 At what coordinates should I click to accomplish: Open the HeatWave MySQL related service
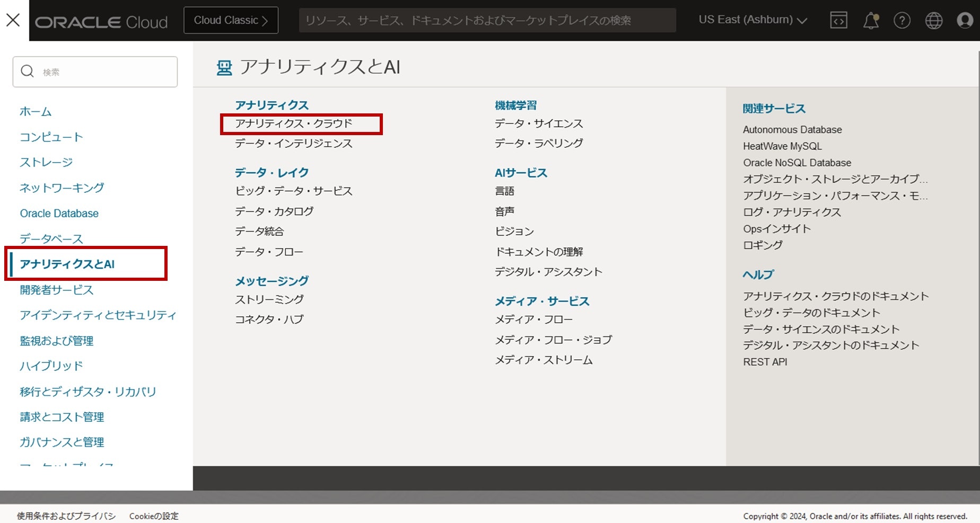(x=782, y=146)
